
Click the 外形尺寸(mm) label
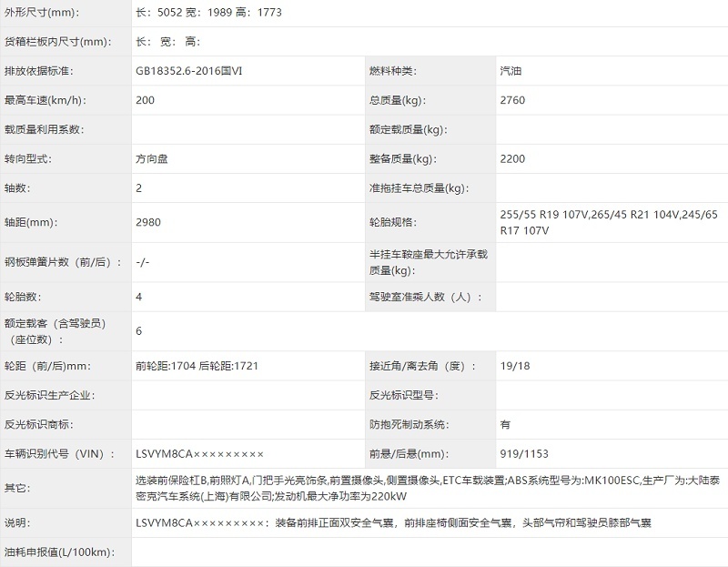(x=42, y=12)
